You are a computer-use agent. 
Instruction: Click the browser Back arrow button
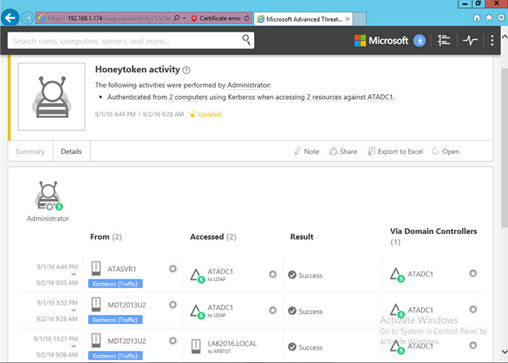tap(10, 18)
